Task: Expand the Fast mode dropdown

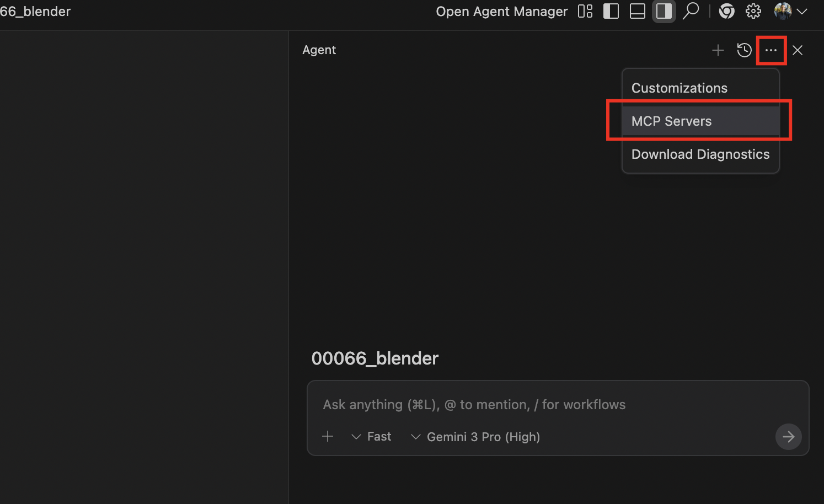Action: pyautogui.click(x=372, y=437)
